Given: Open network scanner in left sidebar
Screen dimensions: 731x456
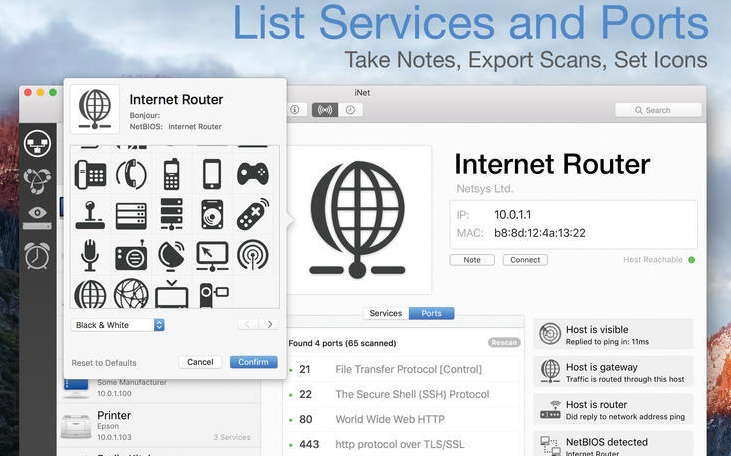Looking at the screenshot, I should (x=38, y=142).
